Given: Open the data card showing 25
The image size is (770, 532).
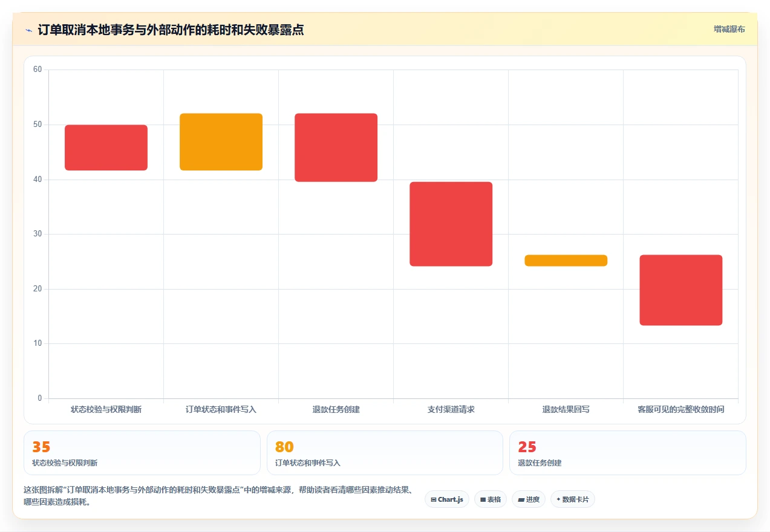Looking at the screenshot, I should (628, 453).
